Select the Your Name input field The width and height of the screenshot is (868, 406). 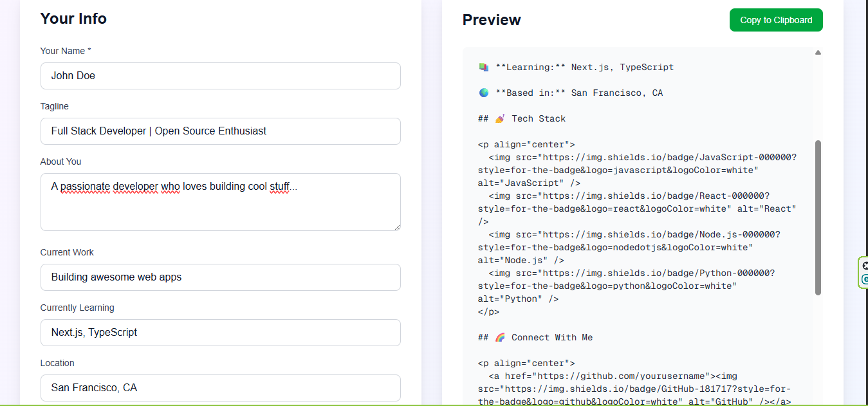[220, 75]
